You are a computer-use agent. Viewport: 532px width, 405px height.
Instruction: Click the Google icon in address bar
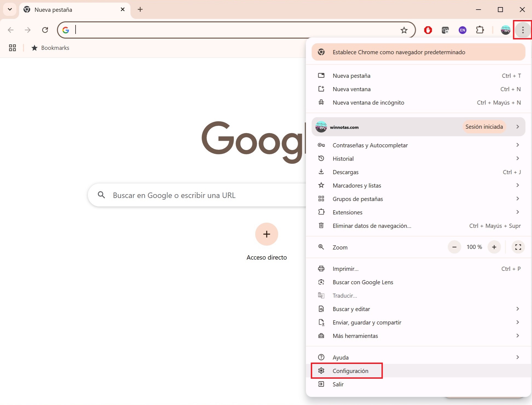(66, 30)
